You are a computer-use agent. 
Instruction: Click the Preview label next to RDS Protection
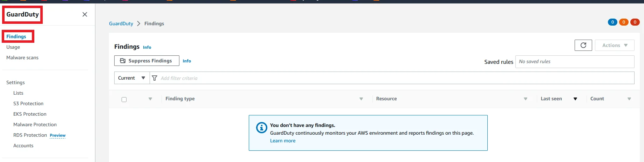pos(57,135)
